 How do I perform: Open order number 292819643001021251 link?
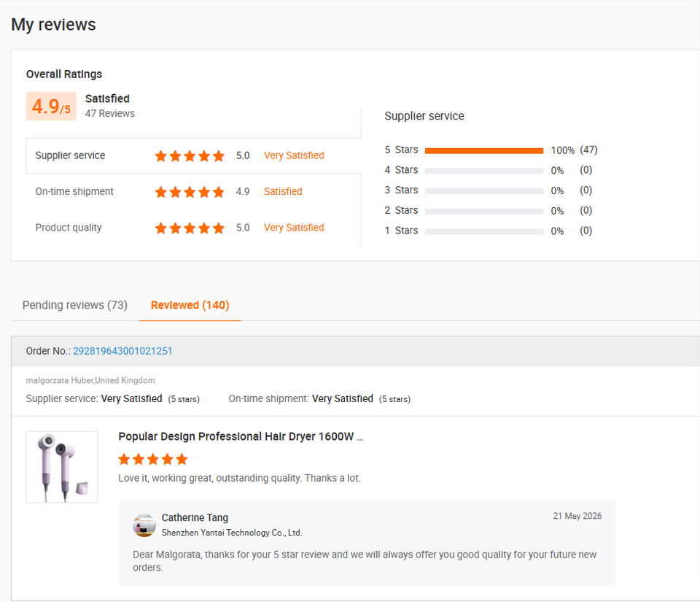point(122,351)
